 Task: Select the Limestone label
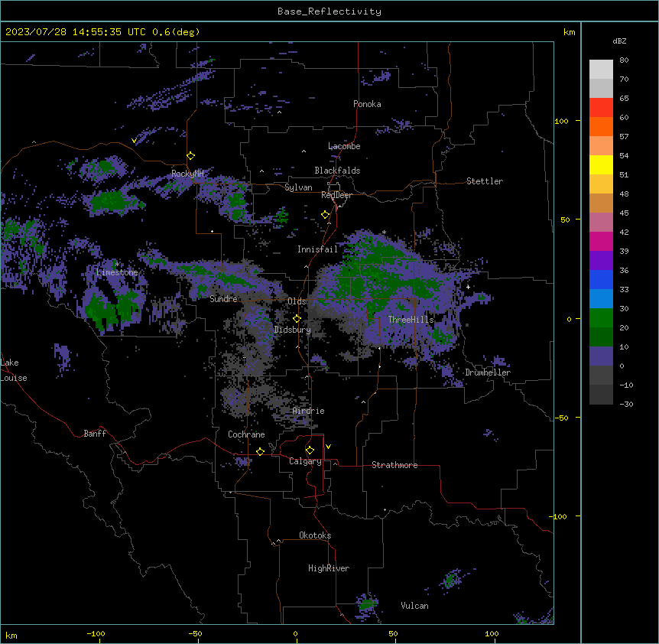tap(117, 272)
